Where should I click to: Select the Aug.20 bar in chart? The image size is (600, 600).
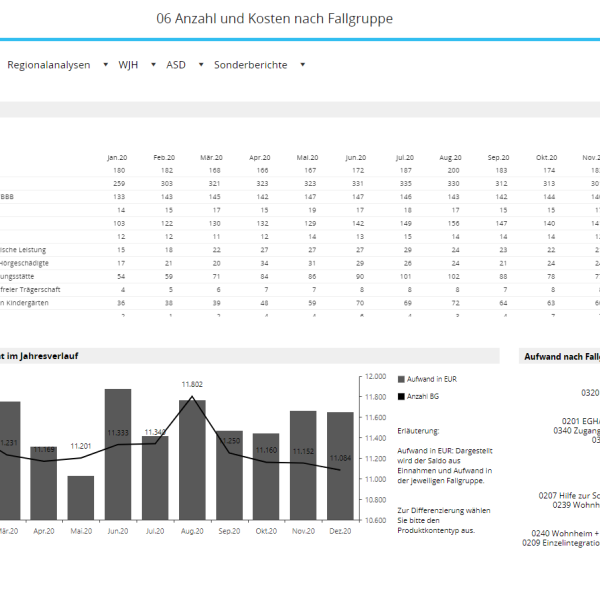[192, 460]
